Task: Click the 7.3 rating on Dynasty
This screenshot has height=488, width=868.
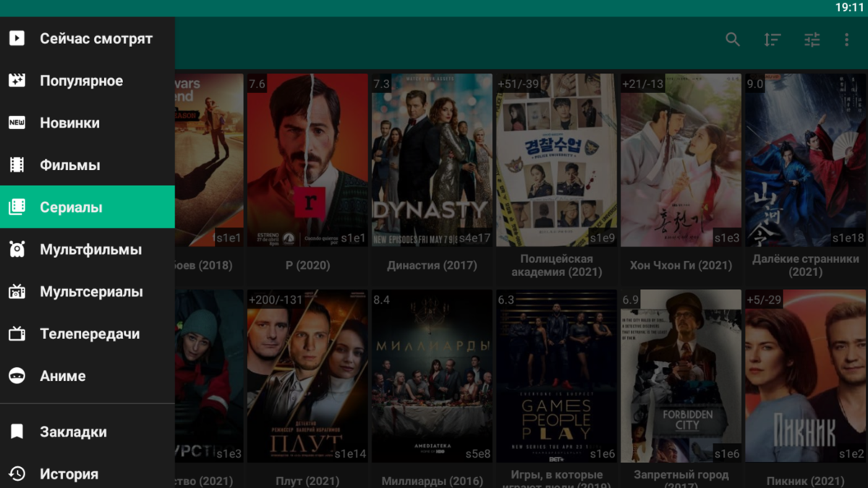Action: tap(381, 84)
